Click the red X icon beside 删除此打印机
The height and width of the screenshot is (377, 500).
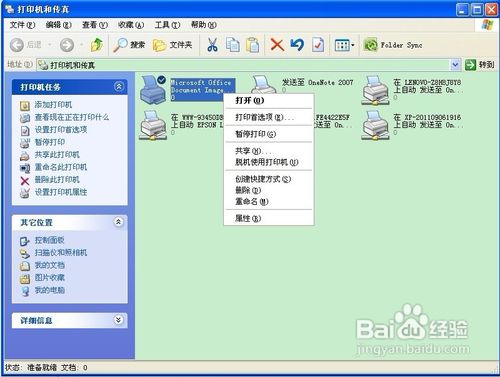(25, 181)
